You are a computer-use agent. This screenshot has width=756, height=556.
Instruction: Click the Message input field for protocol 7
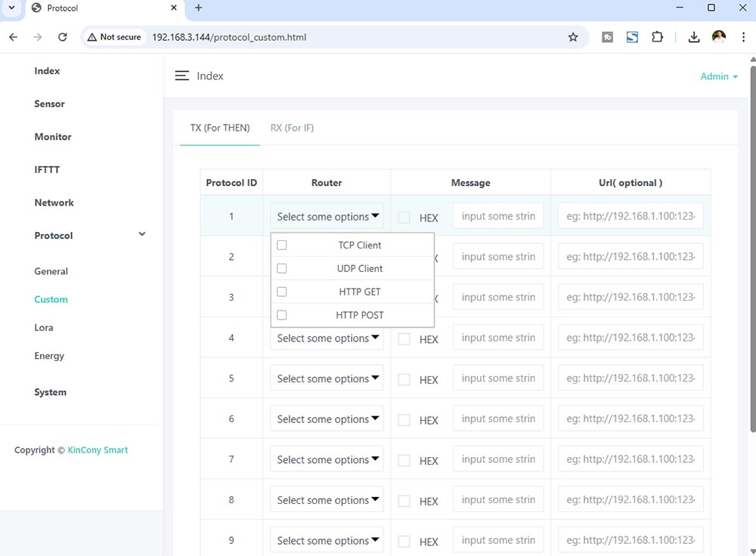pyautogui.click(x=497, y=459)
